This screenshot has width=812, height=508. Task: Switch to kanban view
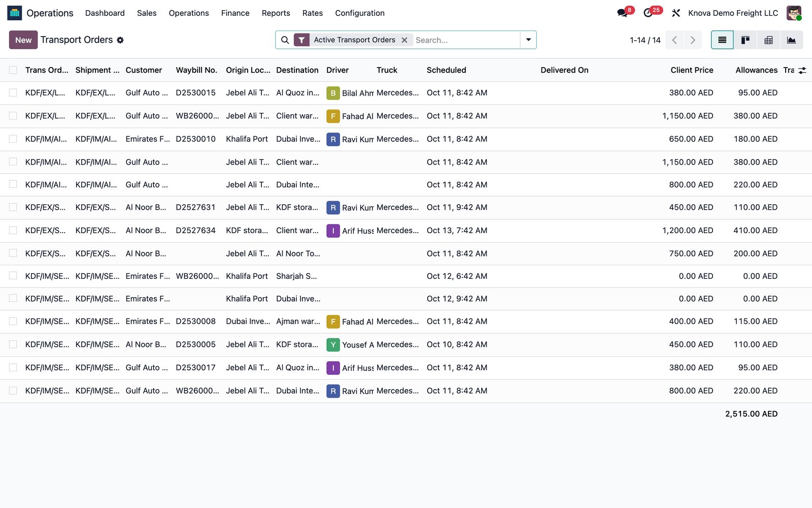tap(746, 40)
